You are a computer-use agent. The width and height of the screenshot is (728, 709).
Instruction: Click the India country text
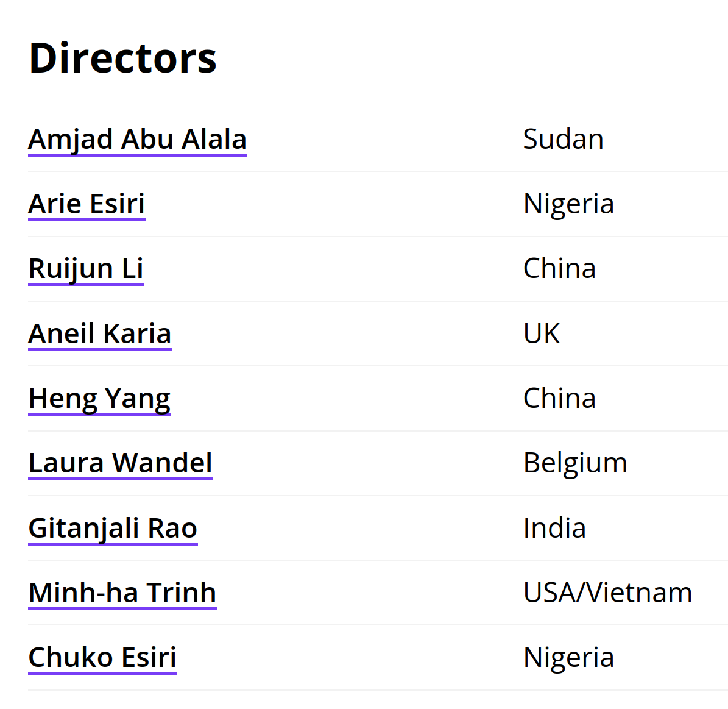tap(554, 528)
